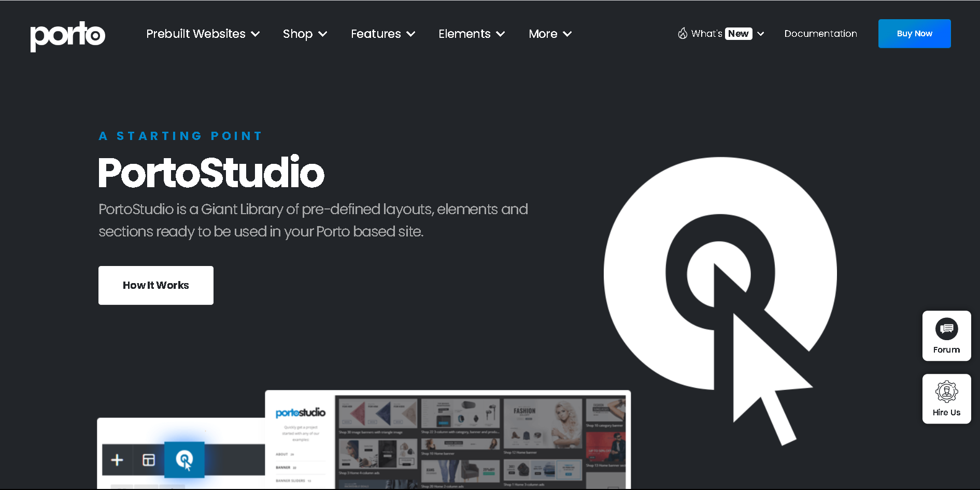Click the Porto logo in the header
Screen dimensions: 980x490
[x=67, y=35]
